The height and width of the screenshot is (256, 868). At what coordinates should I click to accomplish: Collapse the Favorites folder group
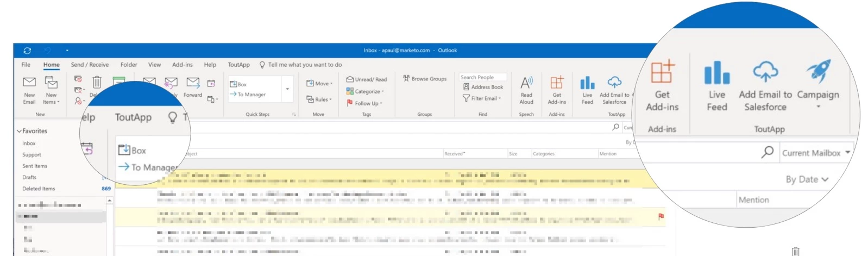pyautogui.click(x=19, y=131)
